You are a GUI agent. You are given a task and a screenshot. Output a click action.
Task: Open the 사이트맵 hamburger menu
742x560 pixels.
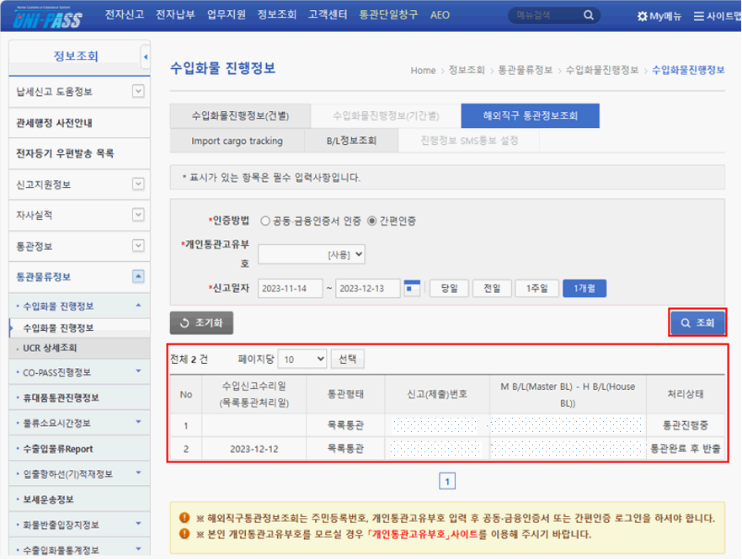point(698,16)
